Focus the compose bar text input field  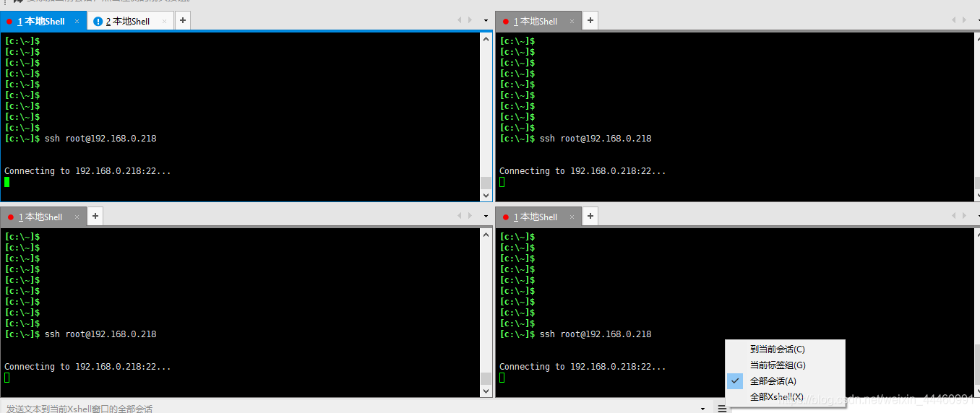(x=350, y=409)
